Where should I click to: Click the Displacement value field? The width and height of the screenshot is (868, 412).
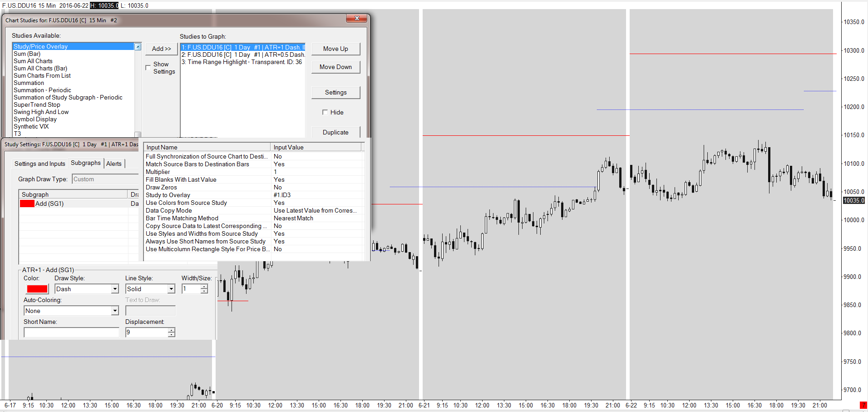coord(146,333)
